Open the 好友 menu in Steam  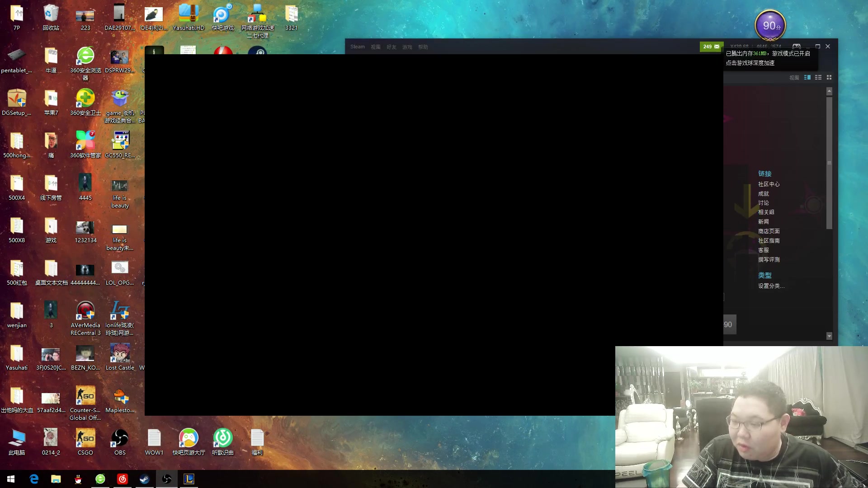392,47
